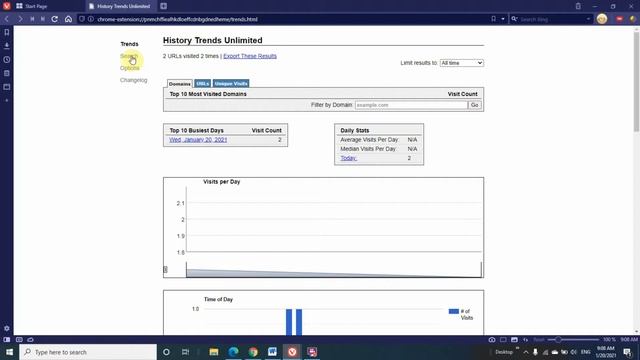Open the Bookmarks side panel
This screenshot has width=640, height=360.
click(x=7, y=32)
